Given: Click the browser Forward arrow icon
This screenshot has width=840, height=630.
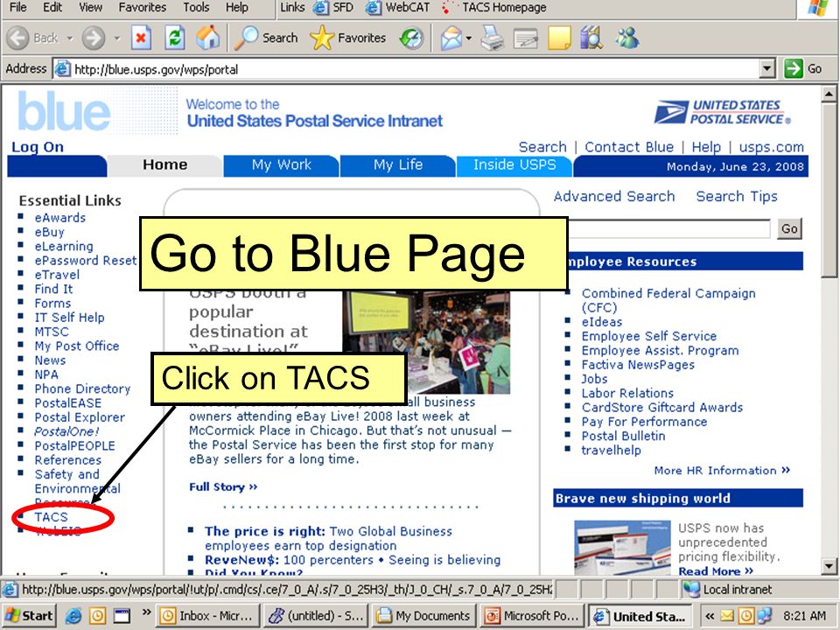Looking at the screenshot, I should (94, 38).
